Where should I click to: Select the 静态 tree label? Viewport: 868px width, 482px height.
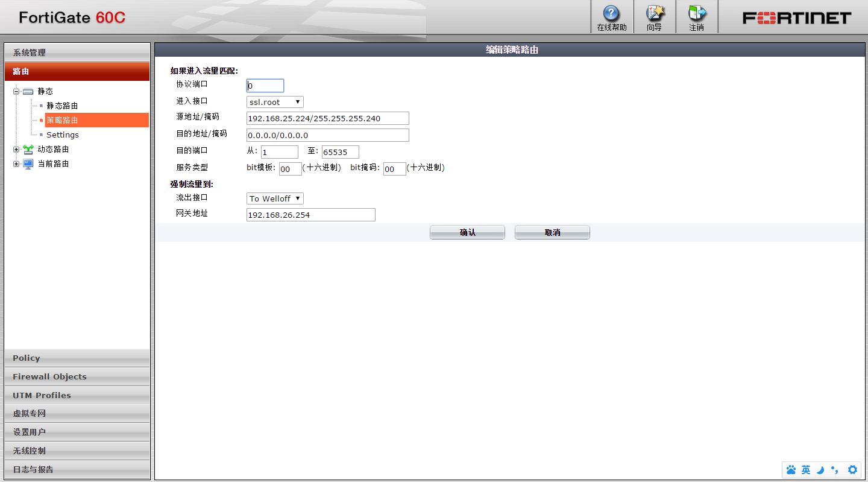point(45,91)
